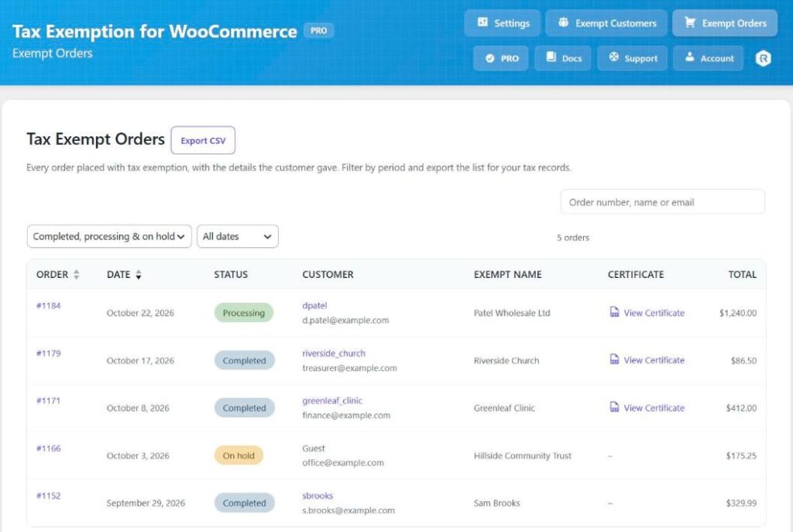Open customer dpatel profile
This screenshot has width=793, height=532.
(x=314, y=305)
